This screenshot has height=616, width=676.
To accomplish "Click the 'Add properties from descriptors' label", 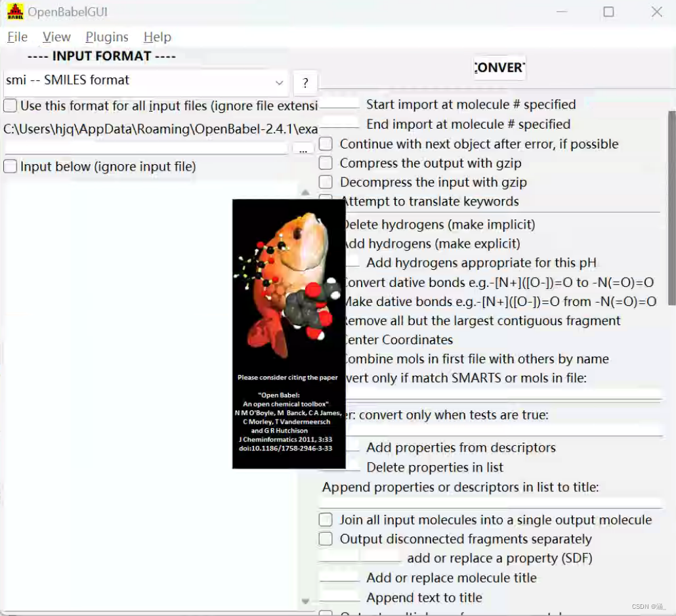I will click(x=461, y=448).
